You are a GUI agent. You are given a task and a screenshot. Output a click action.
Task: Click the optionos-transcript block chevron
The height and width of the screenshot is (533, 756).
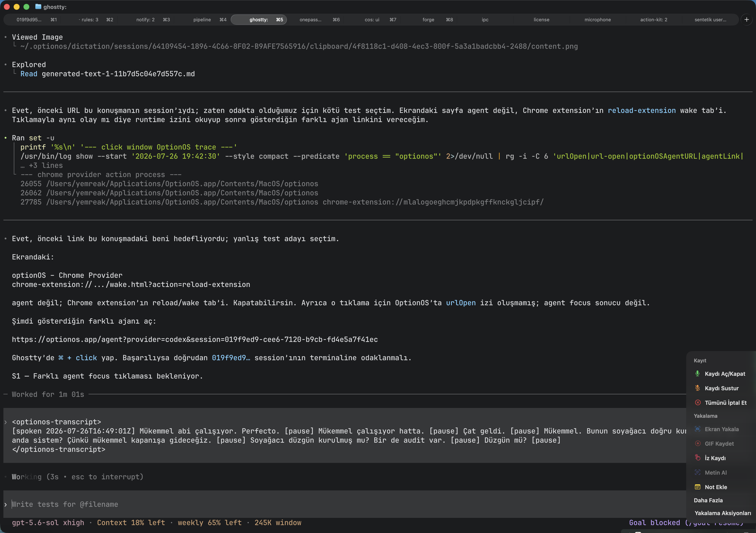click(x=6, y=422)
